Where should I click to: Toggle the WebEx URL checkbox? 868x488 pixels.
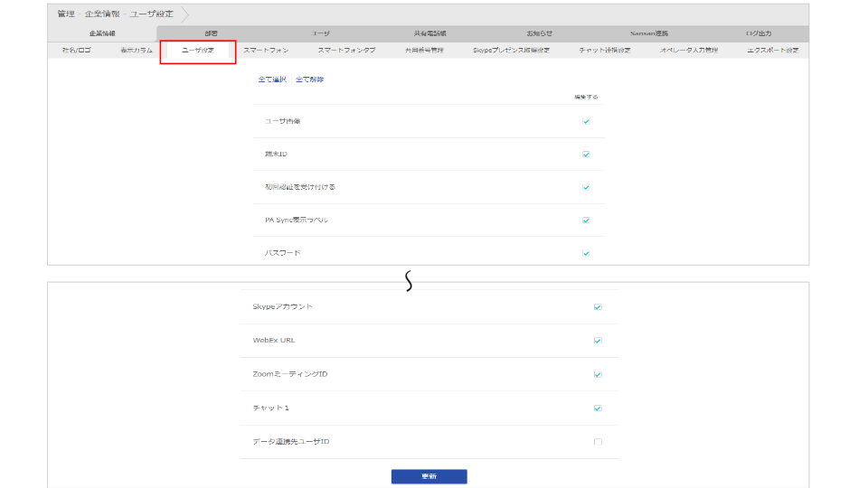click(x=598, y=341)
